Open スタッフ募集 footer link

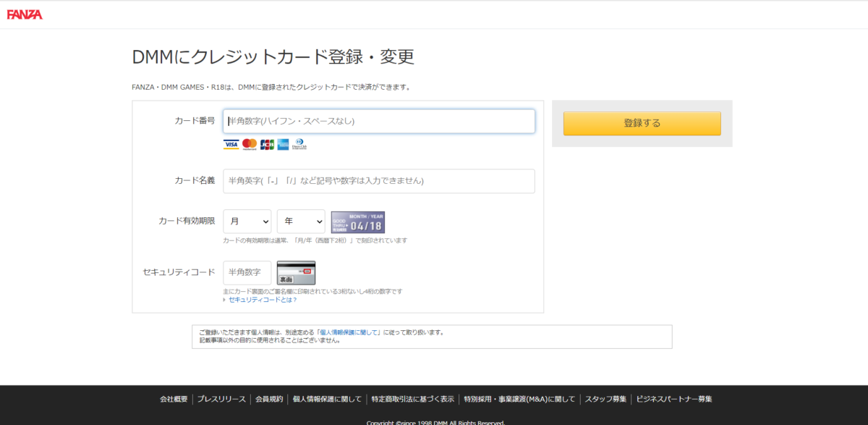(x=606, y=399)
